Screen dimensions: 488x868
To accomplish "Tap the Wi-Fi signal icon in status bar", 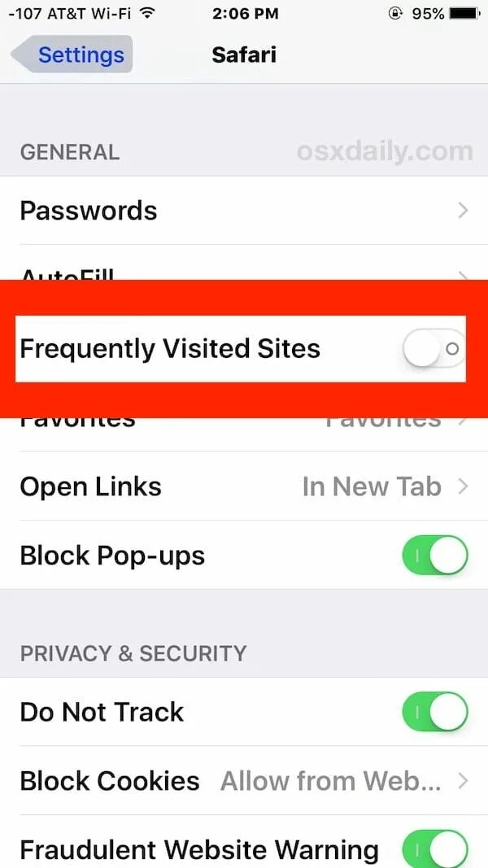I will click(x=146, y=13).
